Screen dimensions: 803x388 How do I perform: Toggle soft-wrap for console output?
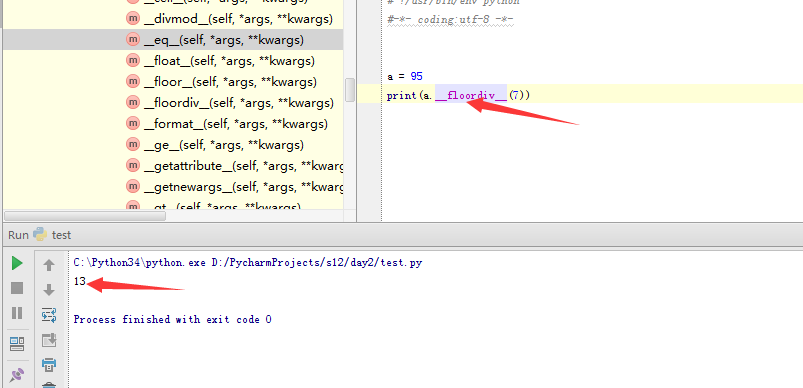49,315
